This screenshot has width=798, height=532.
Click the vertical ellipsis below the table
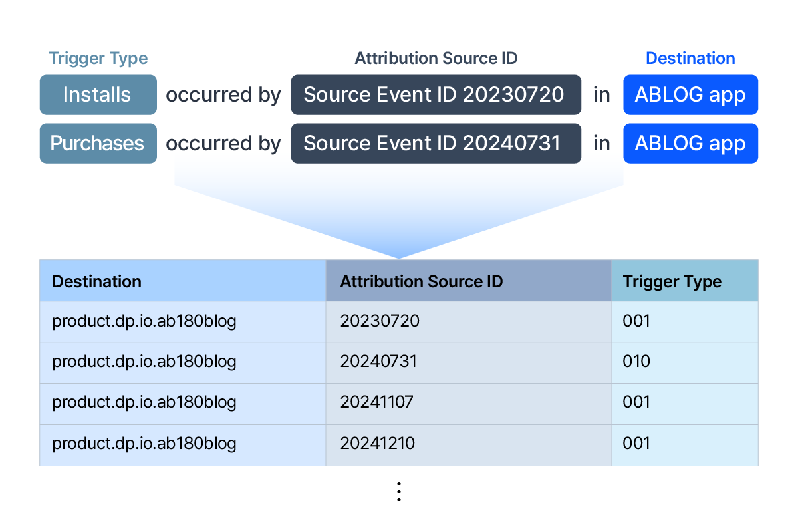coord(399,491)
